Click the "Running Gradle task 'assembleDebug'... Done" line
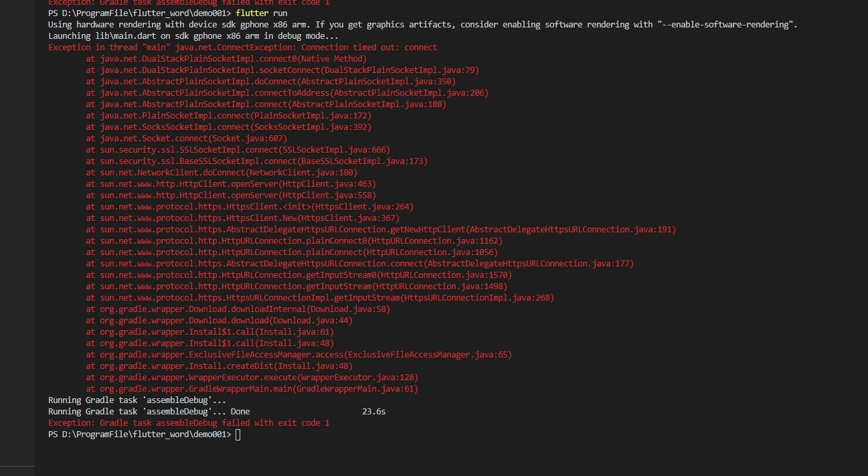The width and height of the screenshot is (868, 476). tap(149, 412)
